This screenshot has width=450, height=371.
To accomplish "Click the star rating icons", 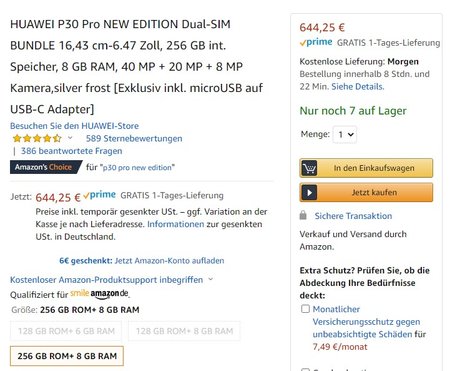I will [x=37, y=138].
